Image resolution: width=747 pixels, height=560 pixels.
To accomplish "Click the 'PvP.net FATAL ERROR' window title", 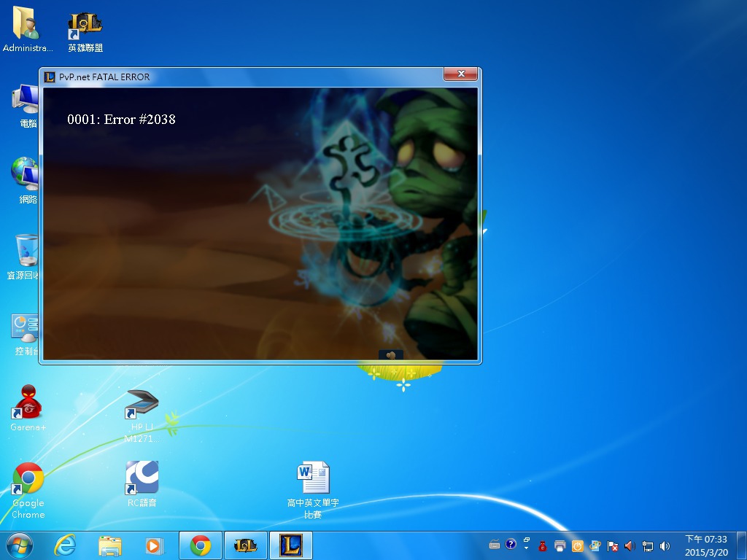I will 104,77.
